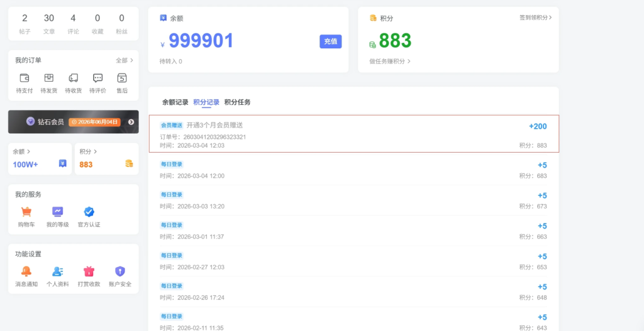Viewport: 644px width, 331px height.
Task: Open 消息通知 bell icon
Action: point(26,271)
